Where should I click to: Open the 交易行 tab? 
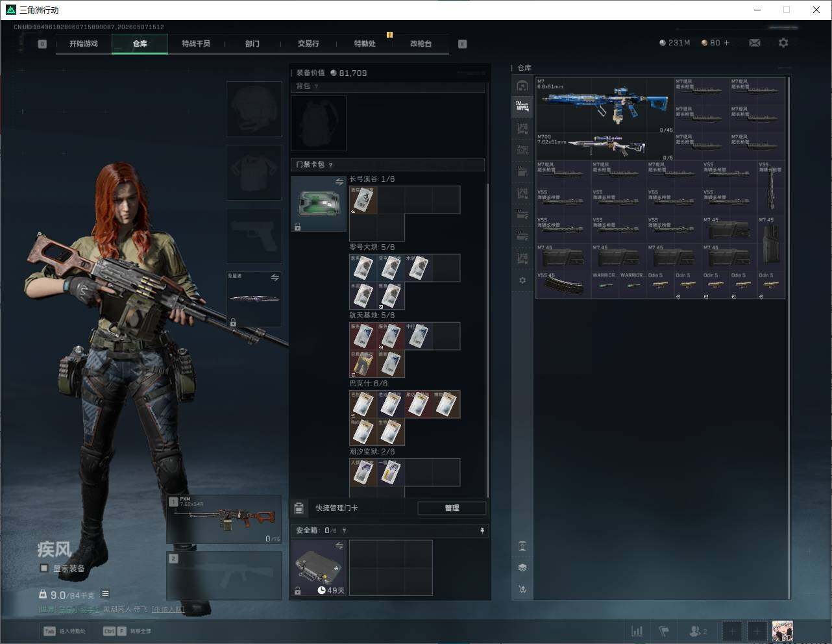pyautogui.click(x=308, y=43)
